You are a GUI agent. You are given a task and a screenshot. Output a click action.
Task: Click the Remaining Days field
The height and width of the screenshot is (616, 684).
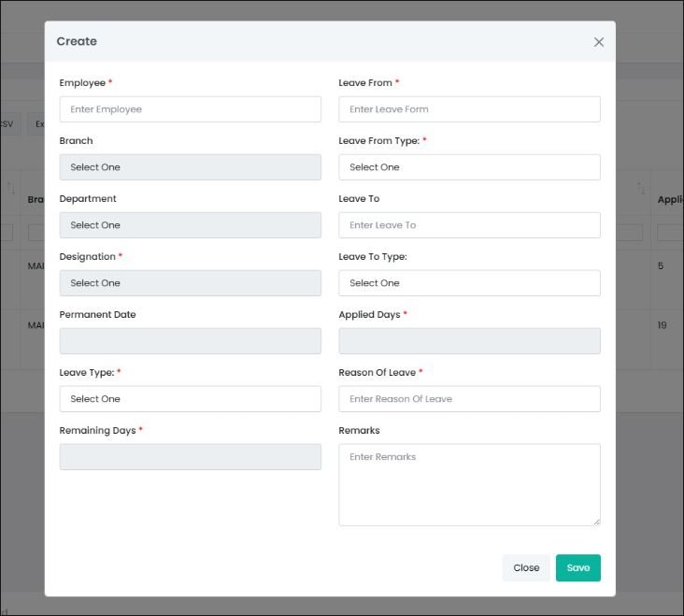190,457
